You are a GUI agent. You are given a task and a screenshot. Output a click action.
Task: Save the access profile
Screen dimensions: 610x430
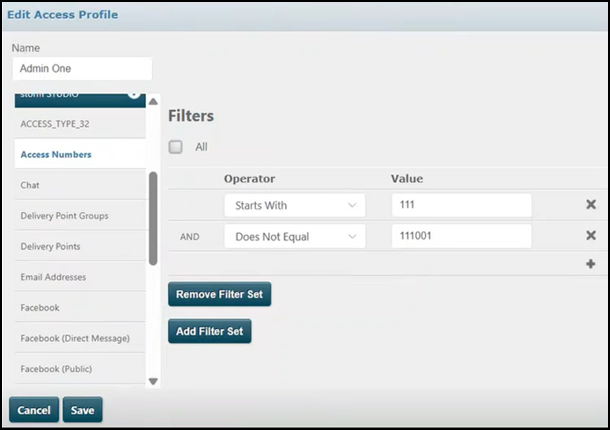click(x=82, y=410)
